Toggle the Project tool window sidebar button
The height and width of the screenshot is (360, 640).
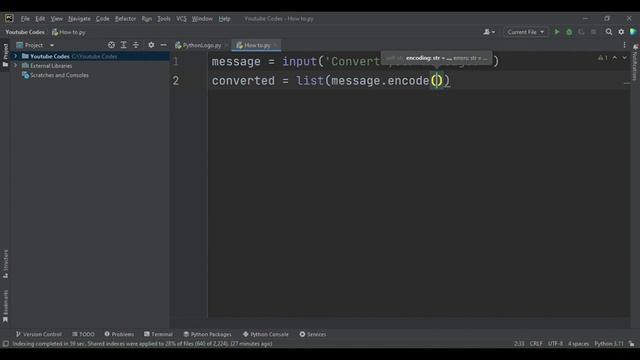(5, 56)
